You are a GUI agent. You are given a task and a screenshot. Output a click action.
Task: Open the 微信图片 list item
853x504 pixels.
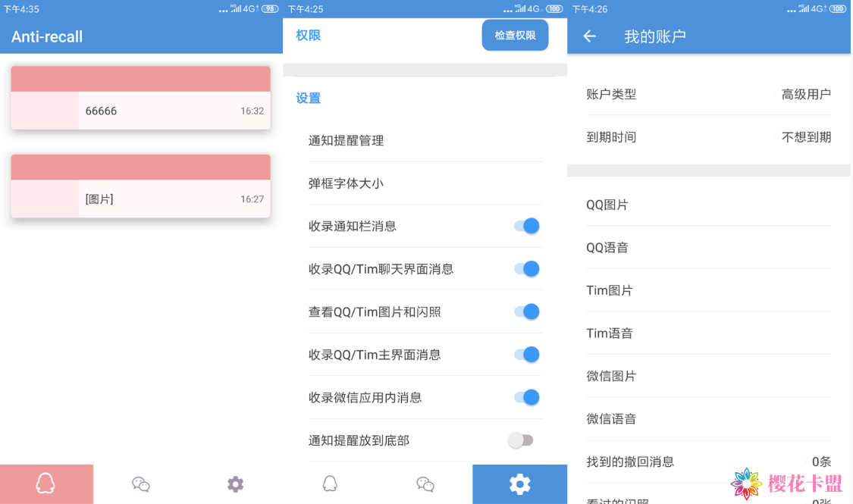708,376
